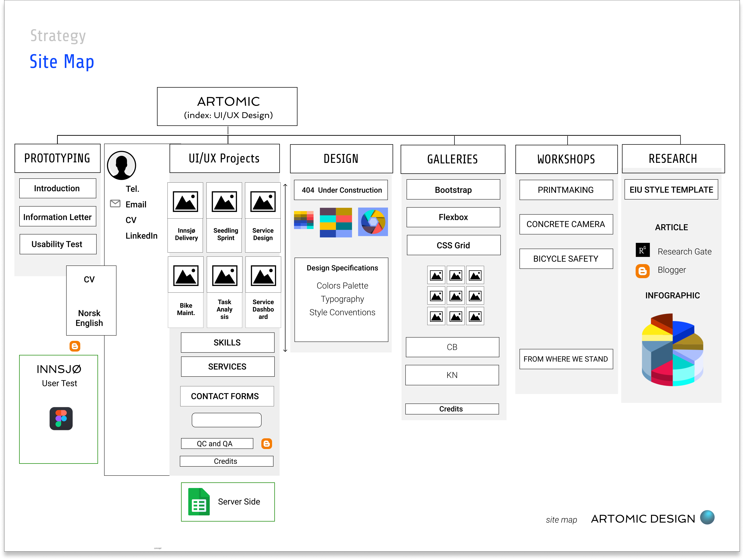744x560 pixels.
Task: Select the WORKSHOPS section header
Action: click(x=566, y=159)
